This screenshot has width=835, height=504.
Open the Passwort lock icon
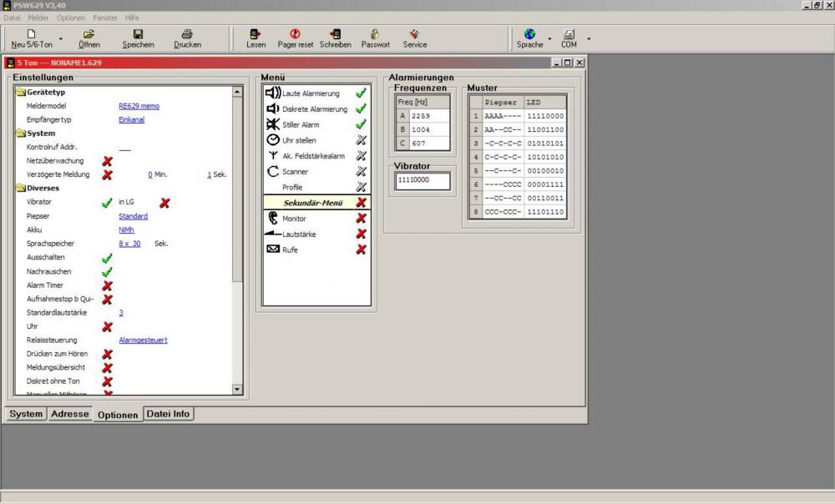point(375,34)
